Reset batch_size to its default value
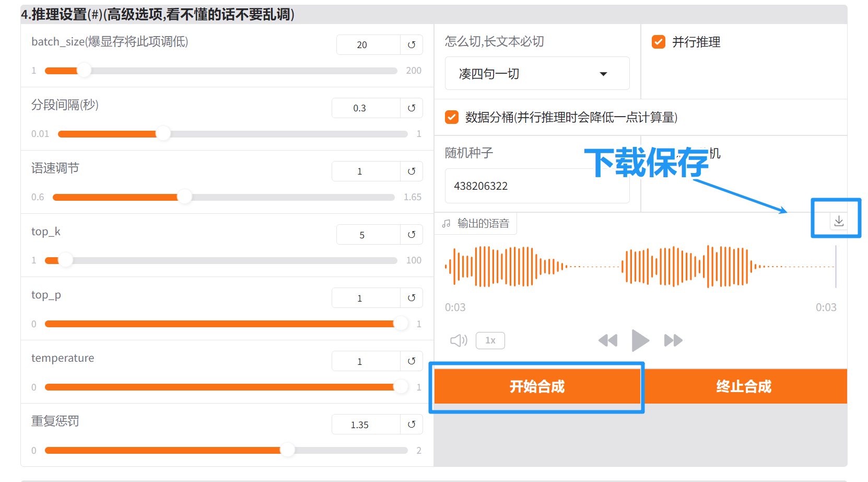868x482 pixels. coord(412,44)
